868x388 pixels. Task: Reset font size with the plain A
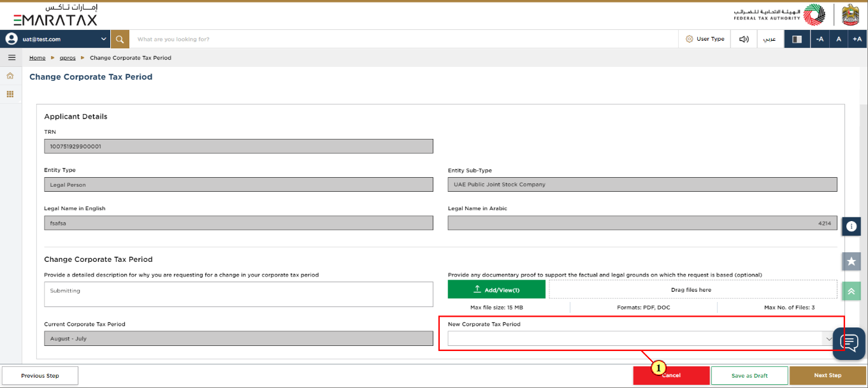[839, 39]
